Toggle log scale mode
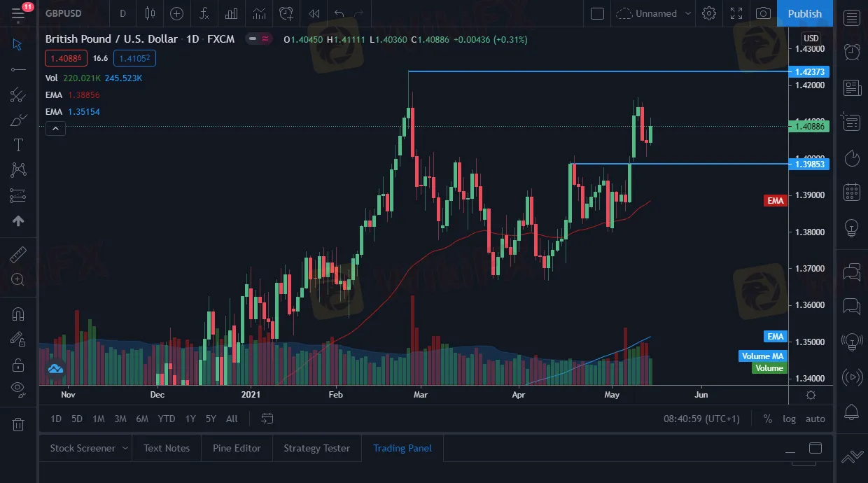Image resolution: width=868 pixels, height=483 pixels. click(789, 419)
